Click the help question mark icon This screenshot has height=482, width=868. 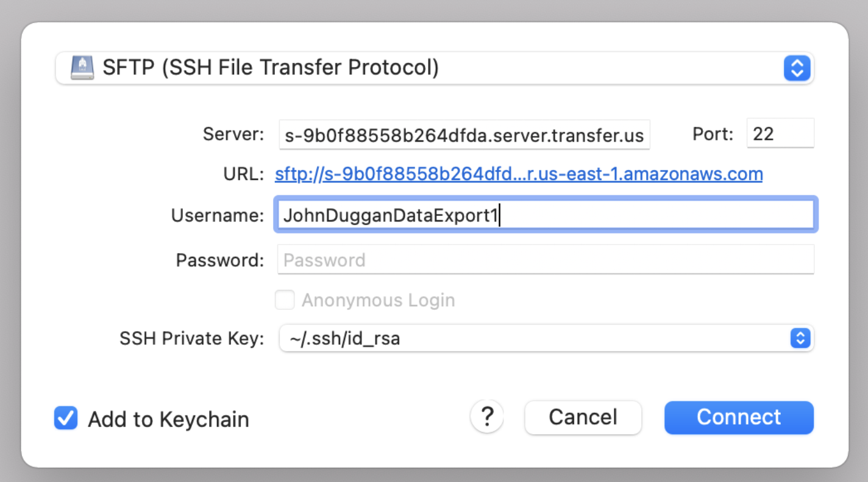point(487,417)
